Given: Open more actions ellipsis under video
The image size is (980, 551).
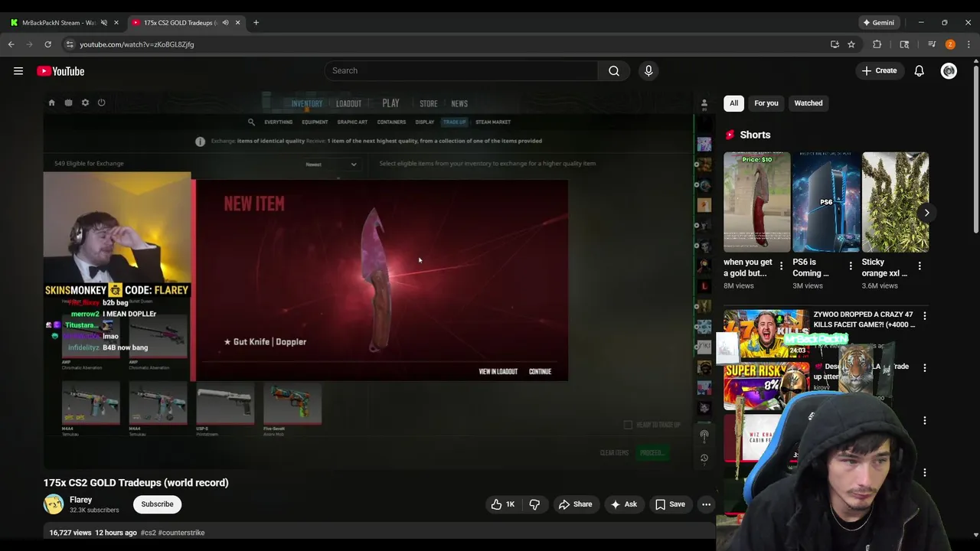Looking at the screenshot, I should [706, 504].
